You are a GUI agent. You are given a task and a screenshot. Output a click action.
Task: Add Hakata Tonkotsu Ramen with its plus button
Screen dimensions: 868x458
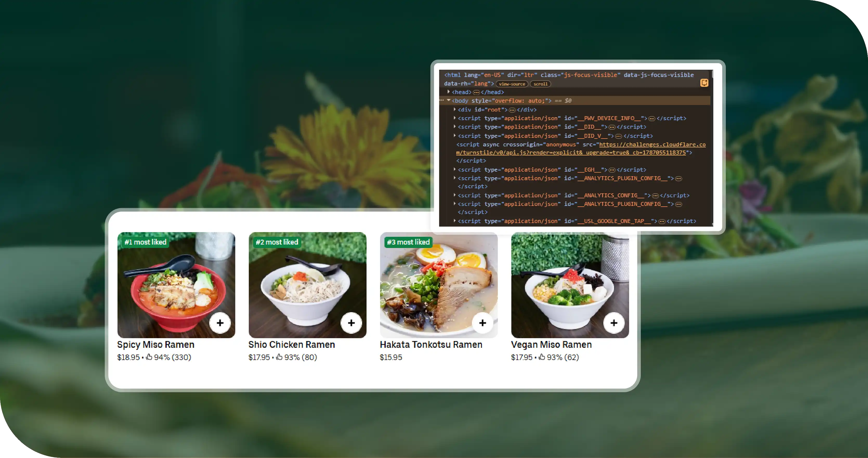[x=482, y=323]
